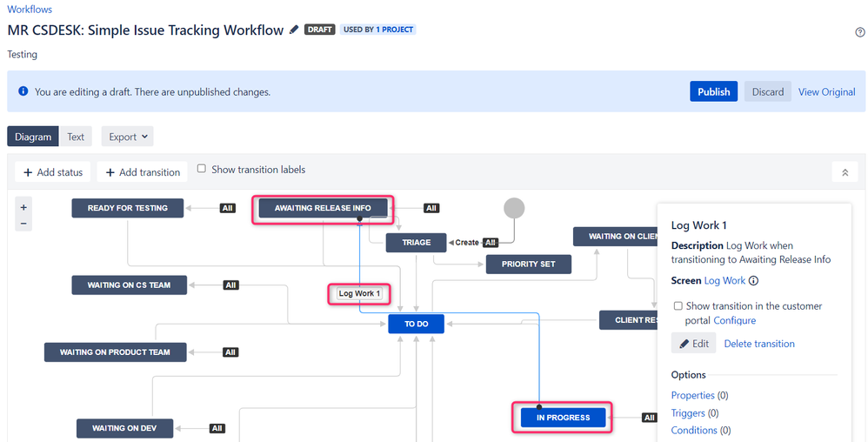Click the USED BY 1 PROJECT badge
This screenshot has height=442, width=868.
pos(378,30)
